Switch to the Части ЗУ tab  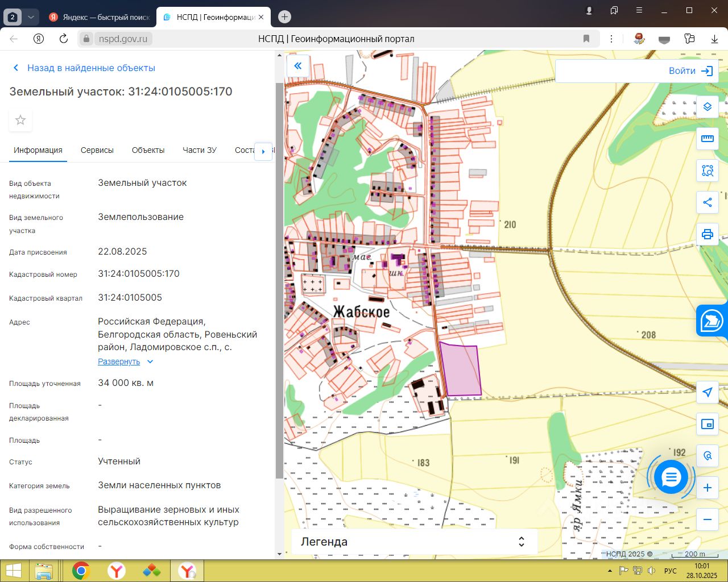pyautogui.click(x=200, y=150)
